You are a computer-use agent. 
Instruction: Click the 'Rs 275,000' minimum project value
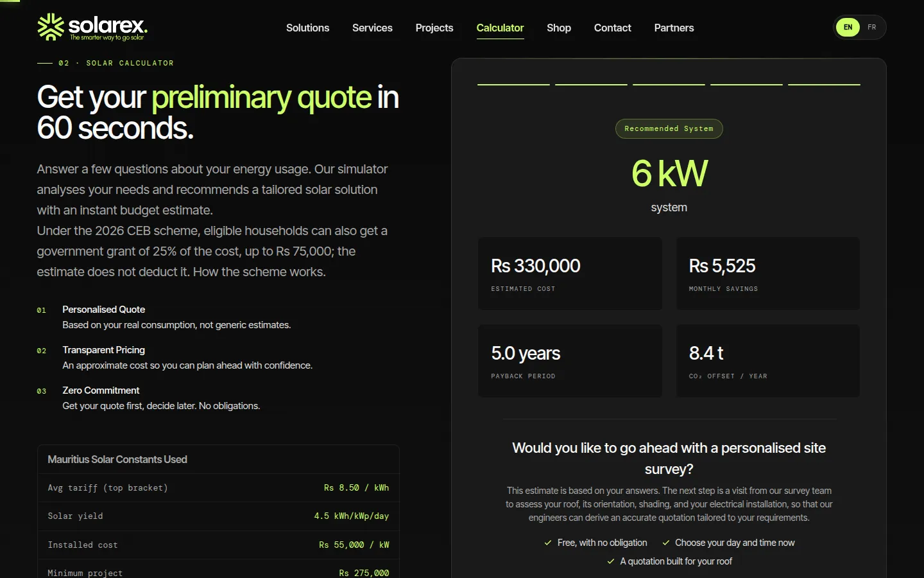(364, 573)
